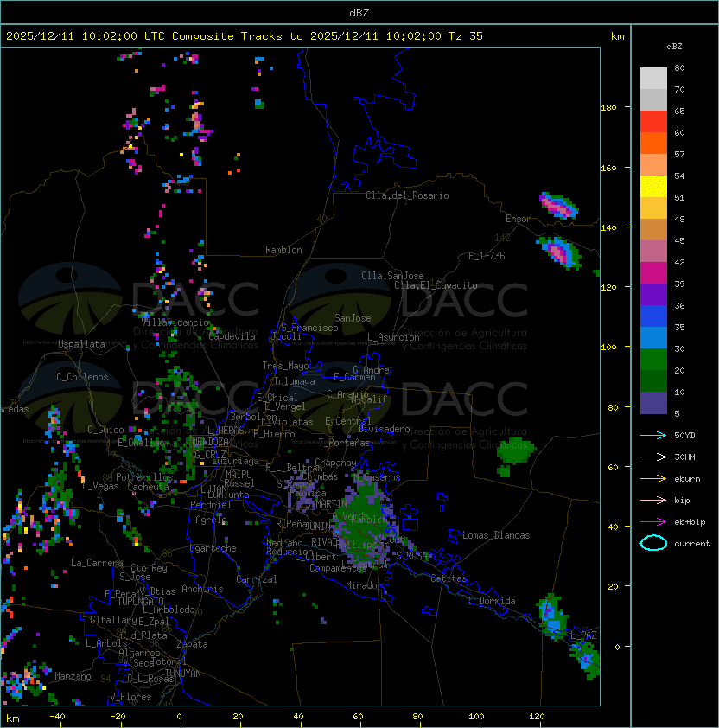
Task: Click the 'dBZ' title at top
Action: point(359,12)
